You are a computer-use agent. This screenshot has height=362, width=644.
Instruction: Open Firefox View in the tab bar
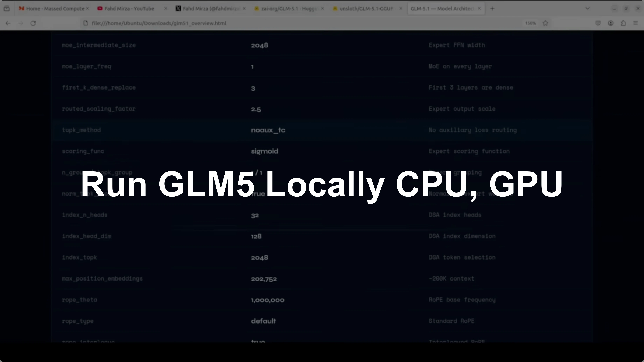(x=7, y=8)
